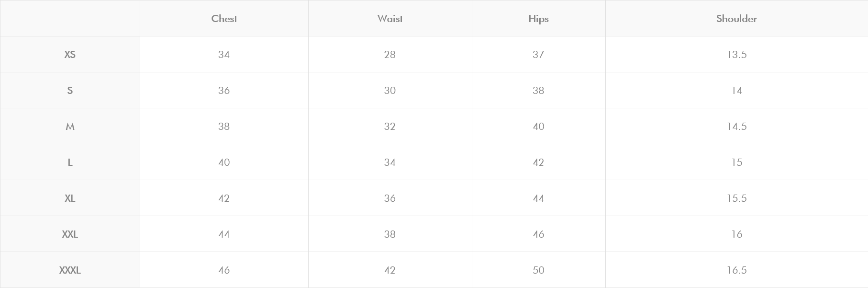Click the XL waist value 36
Viewport: 868px width, 288px height.
(390, 198)
